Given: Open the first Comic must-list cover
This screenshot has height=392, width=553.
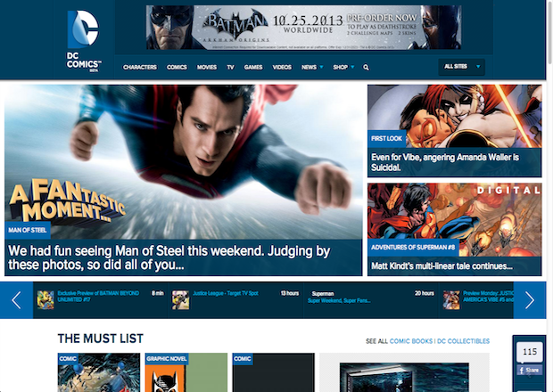Looking at the screenshot, I should click(99, 372).
